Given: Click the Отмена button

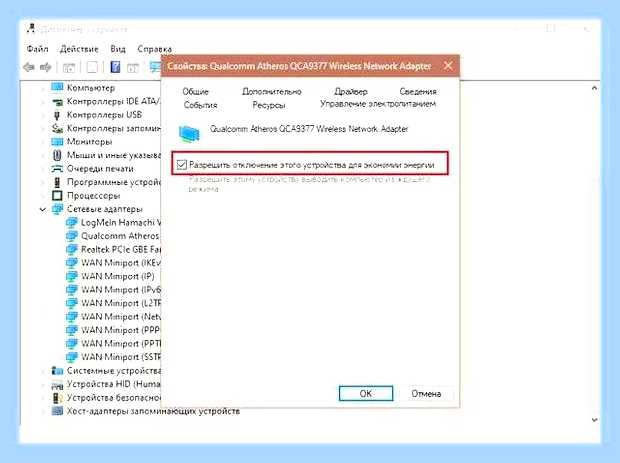Looking at the screenshot, I should click(426, 393).
